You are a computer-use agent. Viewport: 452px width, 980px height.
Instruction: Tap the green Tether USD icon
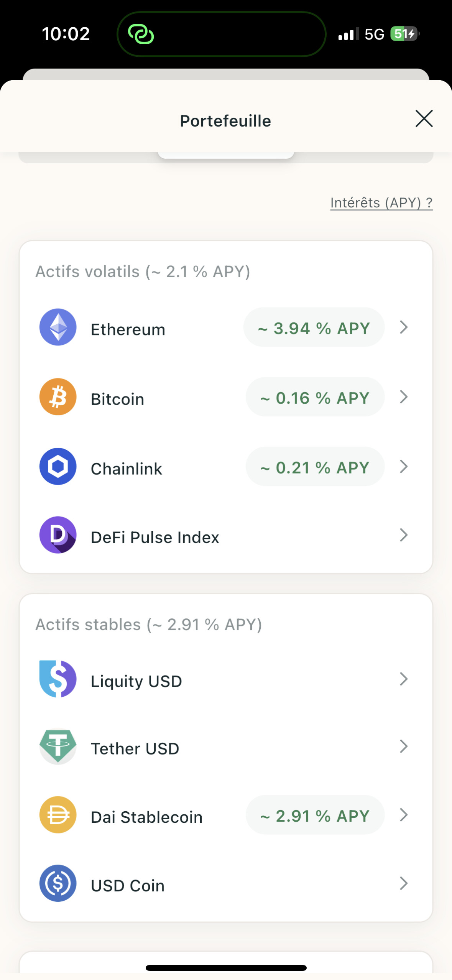coord(58,747)
